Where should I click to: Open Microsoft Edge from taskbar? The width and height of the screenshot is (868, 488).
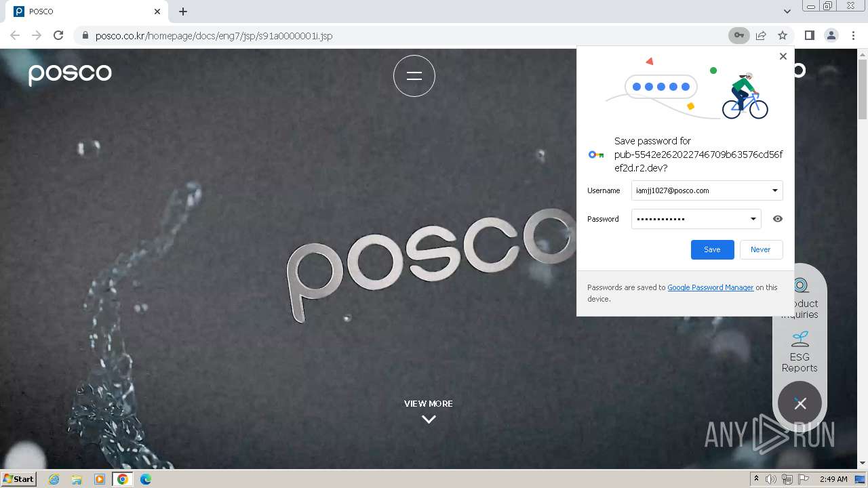pos(146,479)
